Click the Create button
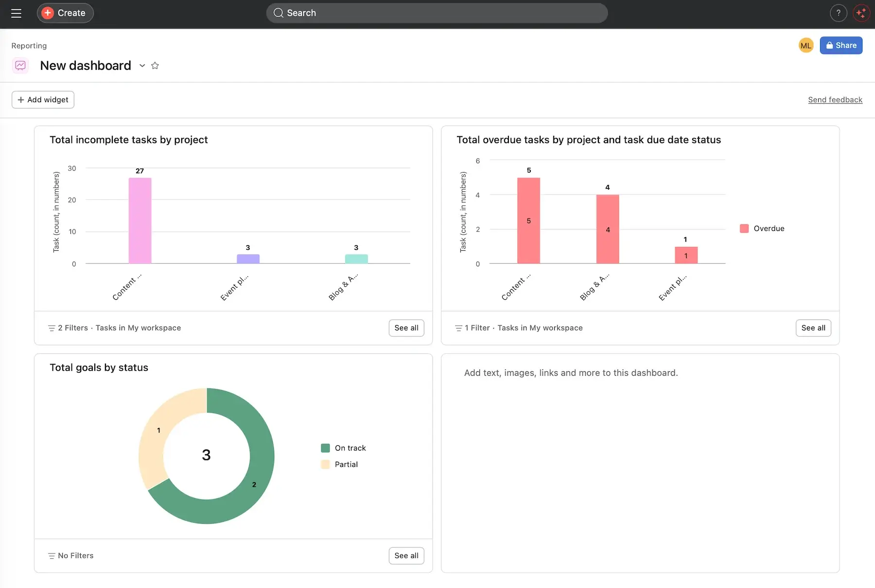Screen dimensions: 875x588 [65, 13]
